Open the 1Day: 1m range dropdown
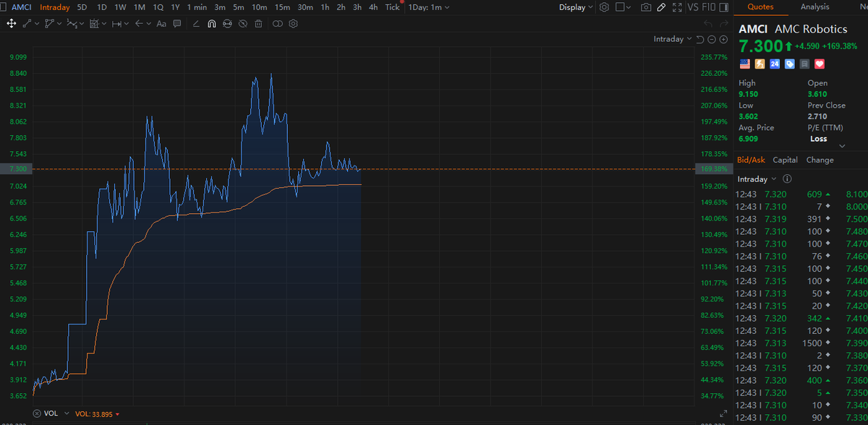Screen dimensions: 868x425 click(x=429, y=7)
